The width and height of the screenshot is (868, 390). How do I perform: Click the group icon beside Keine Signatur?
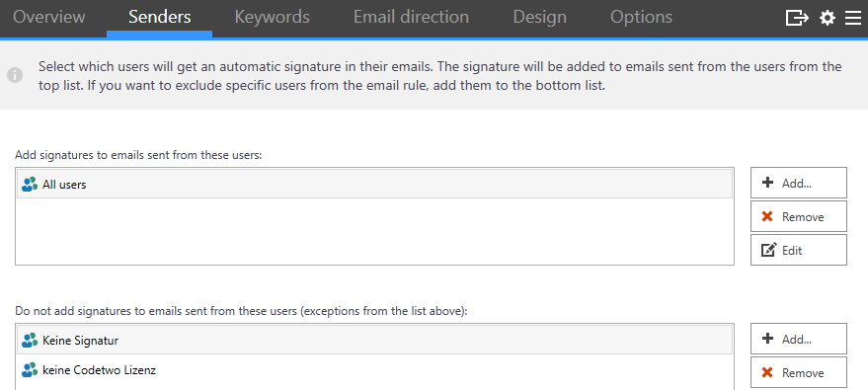(x=30, y=341)
